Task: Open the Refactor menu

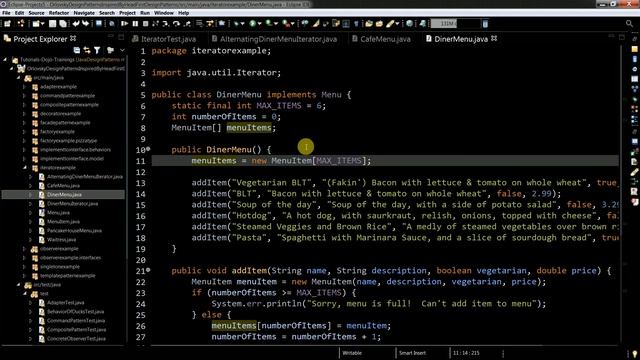Action: [x=59, y=13]
